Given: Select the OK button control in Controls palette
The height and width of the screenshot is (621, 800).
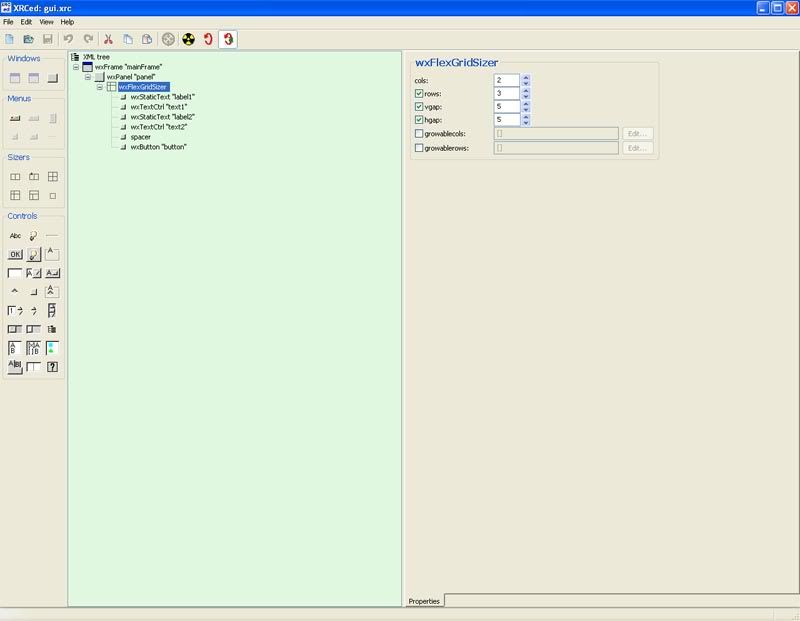Looking at the screenshot, I should coord(15,254).
